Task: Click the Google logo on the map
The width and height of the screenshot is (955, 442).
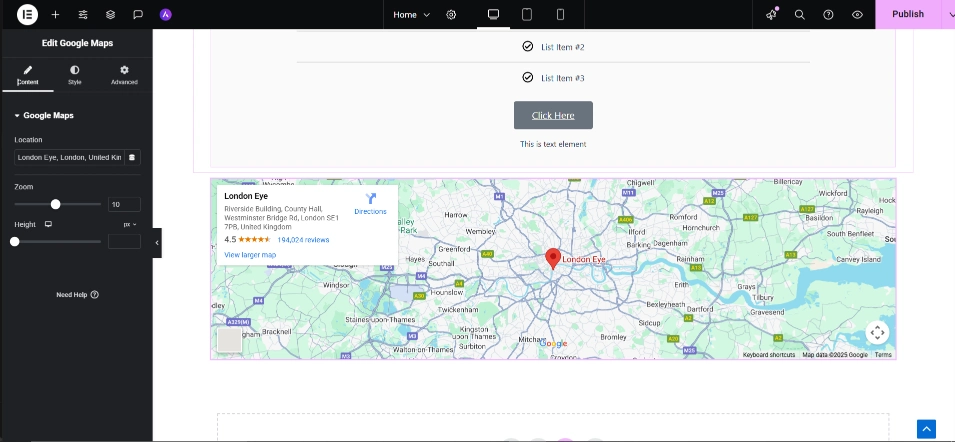Action: pos(553,344)
